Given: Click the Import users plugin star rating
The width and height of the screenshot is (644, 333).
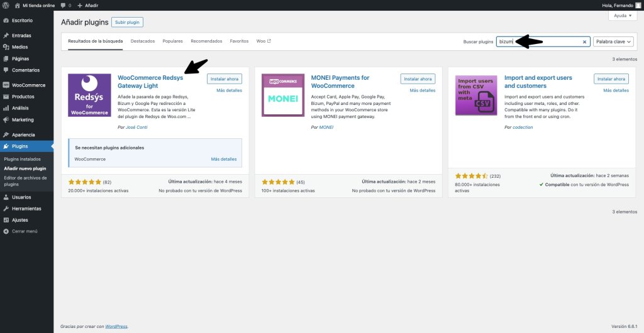Looking at the screenshot, I should click(x=472, y=176).
